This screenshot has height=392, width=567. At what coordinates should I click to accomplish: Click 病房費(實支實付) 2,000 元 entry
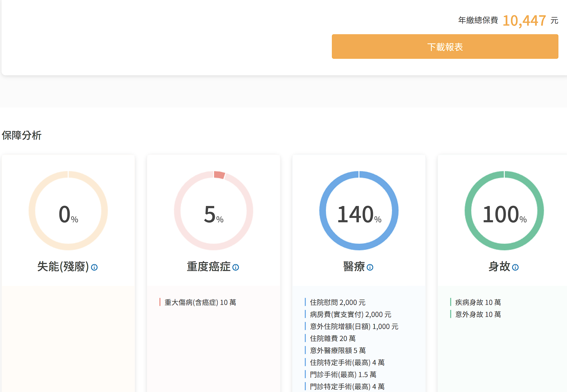pyautogui.click(x=350, y=314)
